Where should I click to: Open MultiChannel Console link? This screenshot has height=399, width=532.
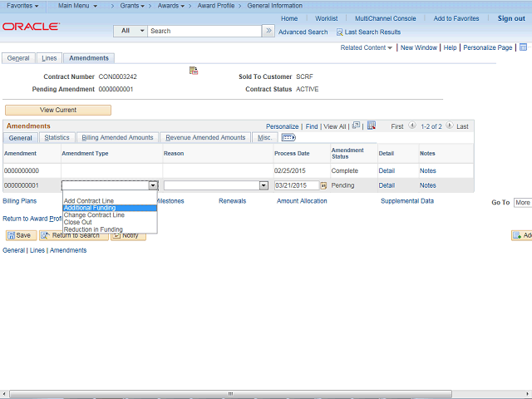[385, 18]
